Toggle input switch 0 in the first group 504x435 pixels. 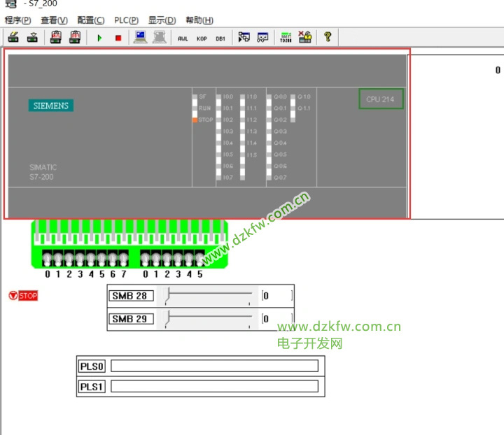pos(48,259)
